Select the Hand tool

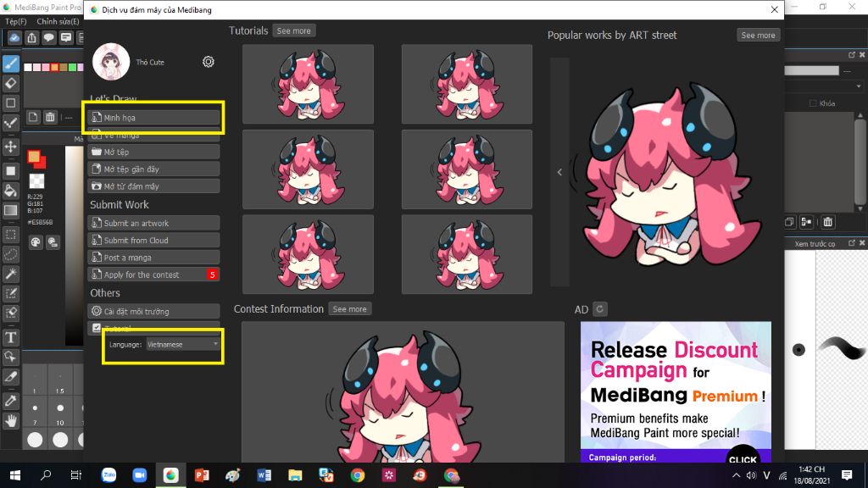point(11,420)
